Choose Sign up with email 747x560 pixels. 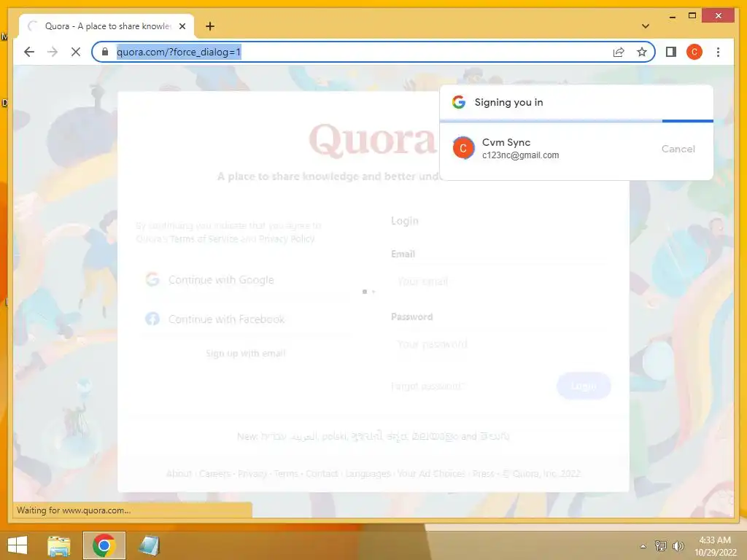pyautogui.click(x=246, y=354)
